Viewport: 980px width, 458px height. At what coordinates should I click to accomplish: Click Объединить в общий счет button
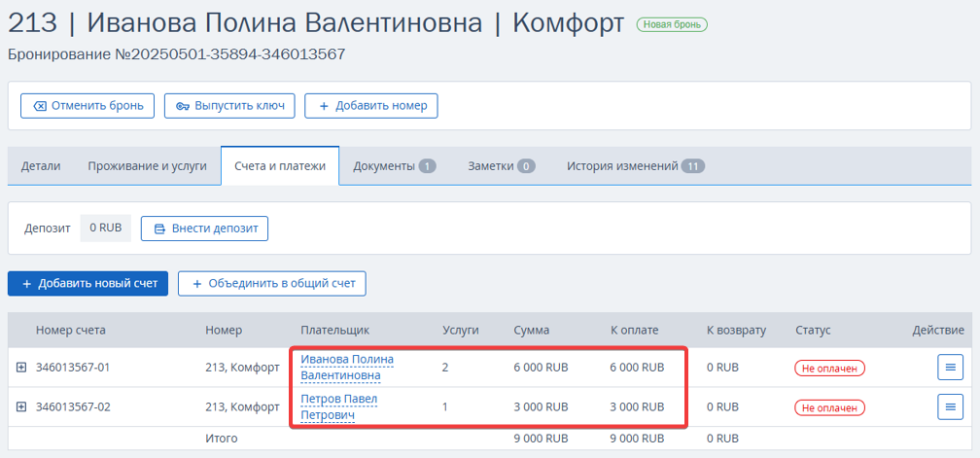pos(272,284)
